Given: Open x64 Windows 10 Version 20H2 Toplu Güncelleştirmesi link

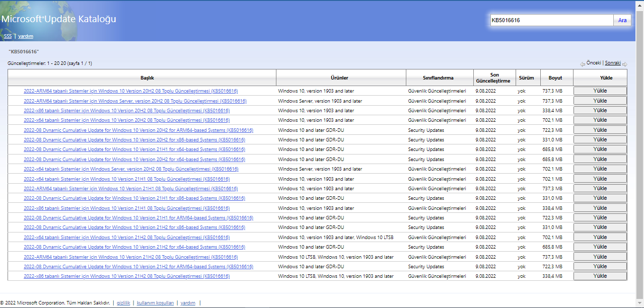Looking at the screenshot, I should click(126, 120).
